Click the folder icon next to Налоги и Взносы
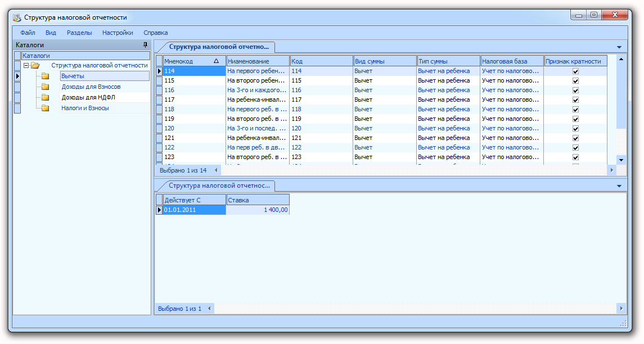Screen dimensions: 644x344 (45, 108)
